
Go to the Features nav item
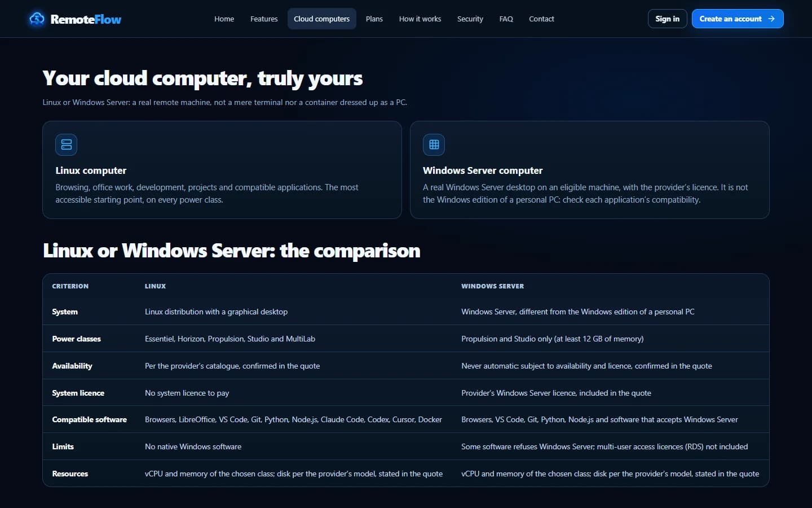(x=264, y=19)
